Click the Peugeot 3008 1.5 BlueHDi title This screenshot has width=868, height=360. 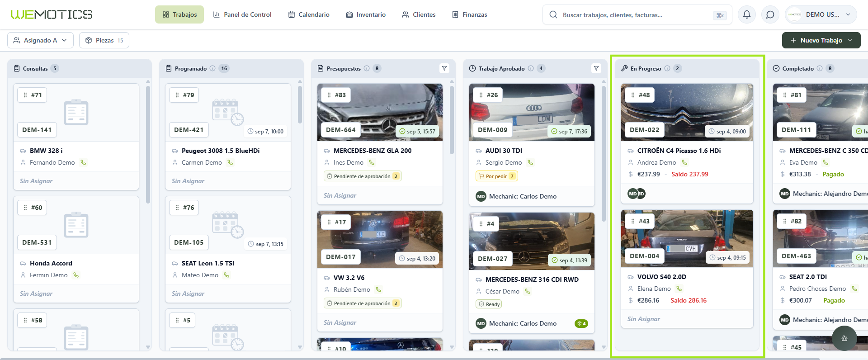pyautogui.click(x=221, y=151)
